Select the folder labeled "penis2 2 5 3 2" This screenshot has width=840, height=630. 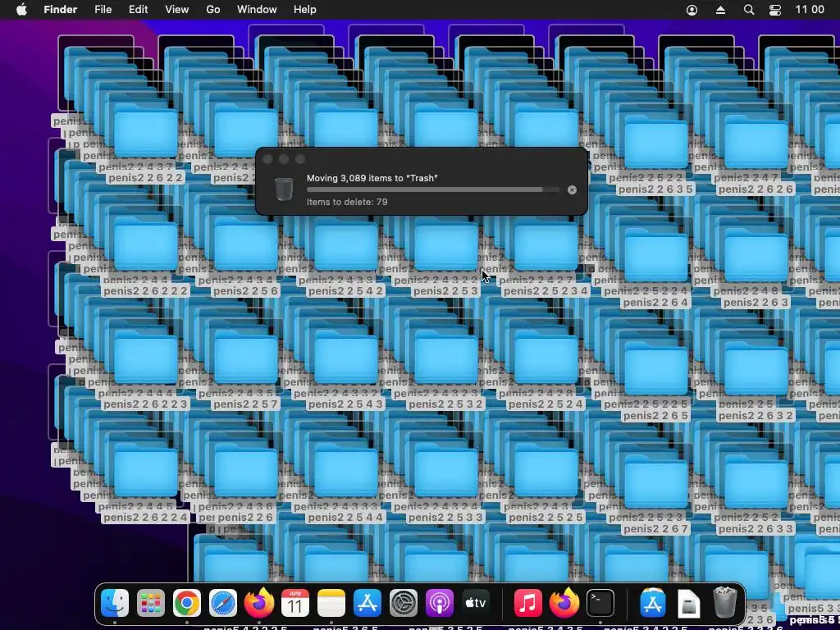445,361
